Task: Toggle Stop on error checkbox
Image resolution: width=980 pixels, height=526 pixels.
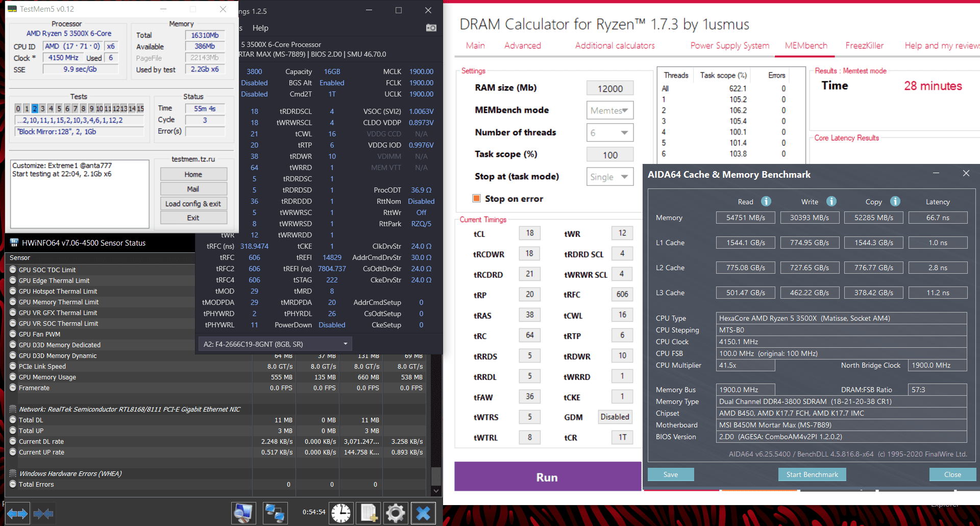Action: pyautogui.click(x=477, y=198)
